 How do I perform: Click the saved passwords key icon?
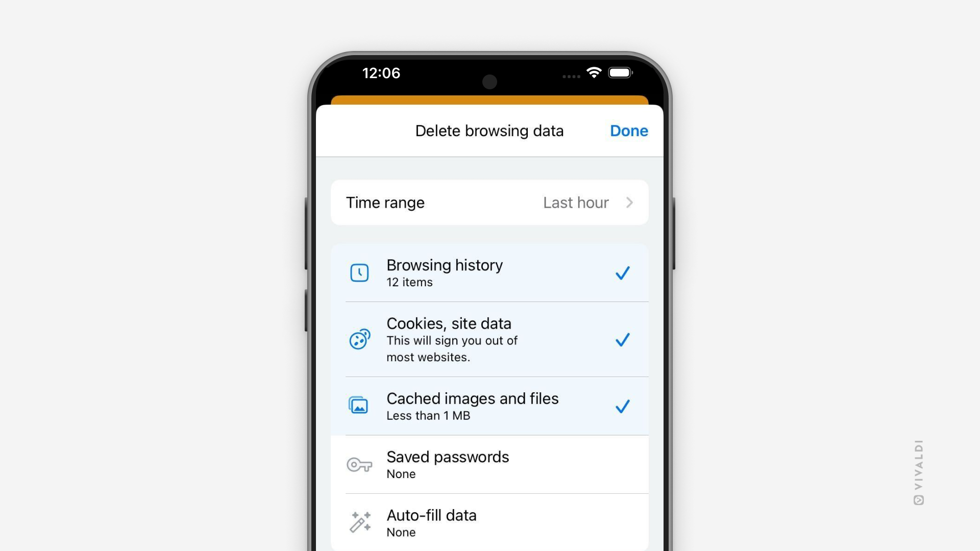point(359,464)
